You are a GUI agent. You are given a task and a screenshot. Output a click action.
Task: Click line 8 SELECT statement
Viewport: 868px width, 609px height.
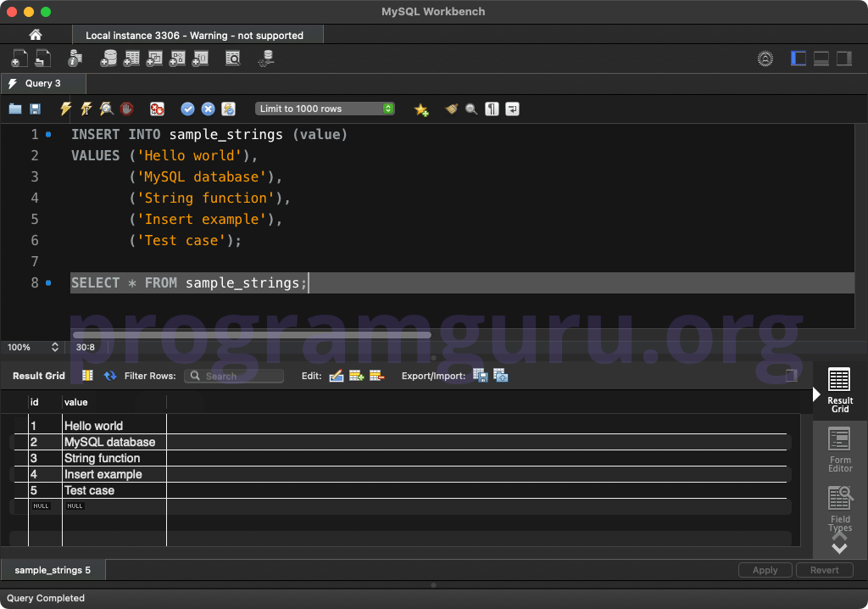(189, 282)
